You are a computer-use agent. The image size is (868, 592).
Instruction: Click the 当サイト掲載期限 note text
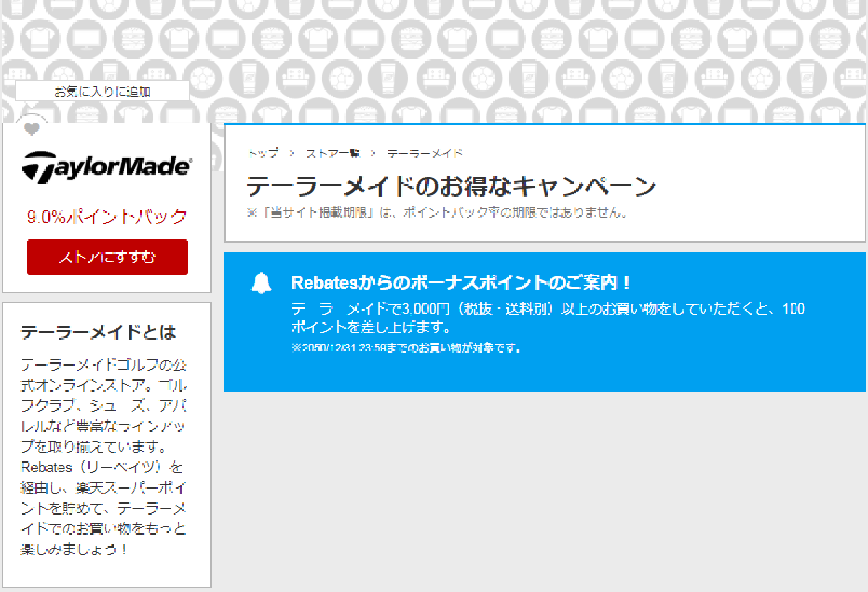tap(437, 213)
